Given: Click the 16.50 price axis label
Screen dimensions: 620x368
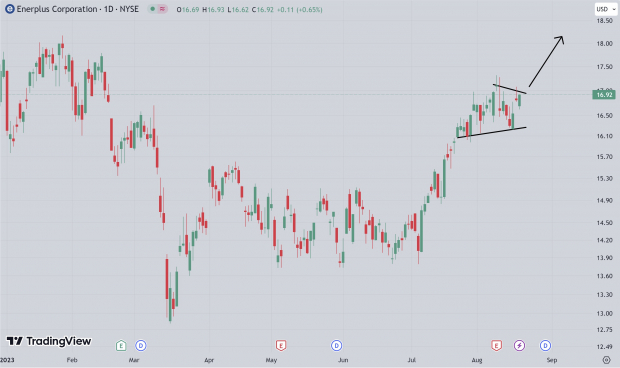Looking at the screenshot, I should click(x=604, y=115).
